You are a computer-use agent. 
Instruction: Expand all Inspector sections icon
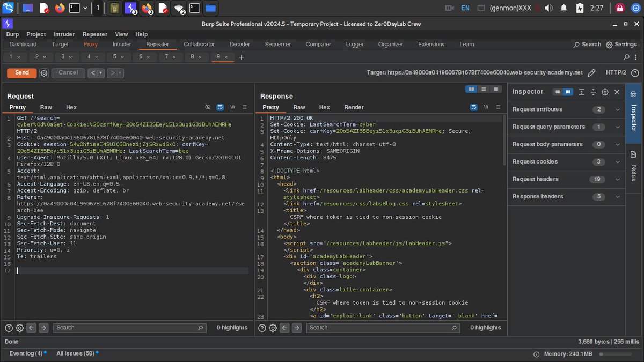[x=581, y=92]
